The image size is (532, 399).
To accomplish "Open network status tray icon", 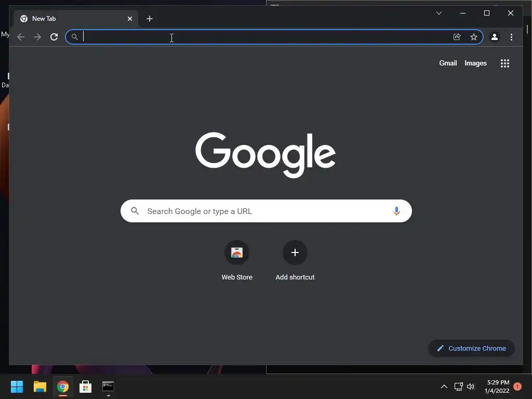I will [x=458, y=387].
